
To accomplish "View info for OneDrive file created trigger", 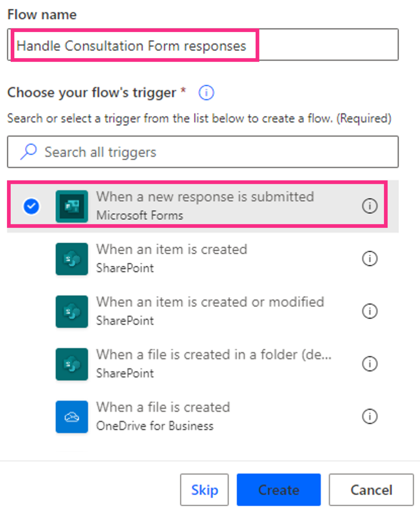I will [x=370, y=417].
